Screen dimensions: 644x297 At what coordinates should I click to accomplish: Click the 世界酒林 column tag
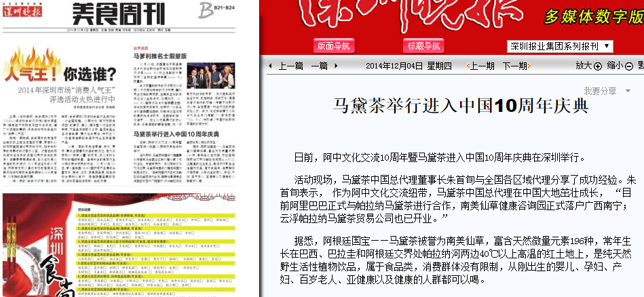coord(140,48)
